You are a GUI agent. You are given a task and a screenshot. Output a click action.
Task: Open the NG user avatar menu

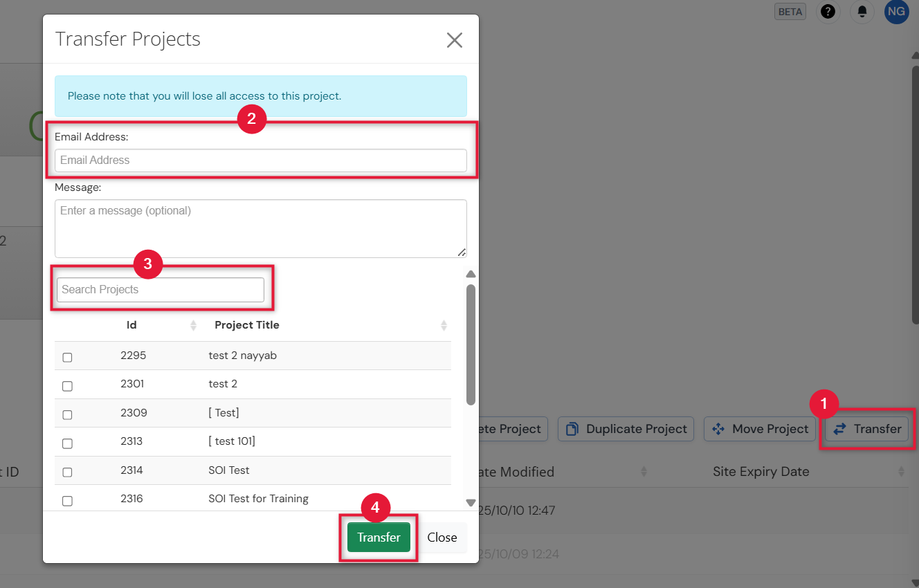[896, 12]
